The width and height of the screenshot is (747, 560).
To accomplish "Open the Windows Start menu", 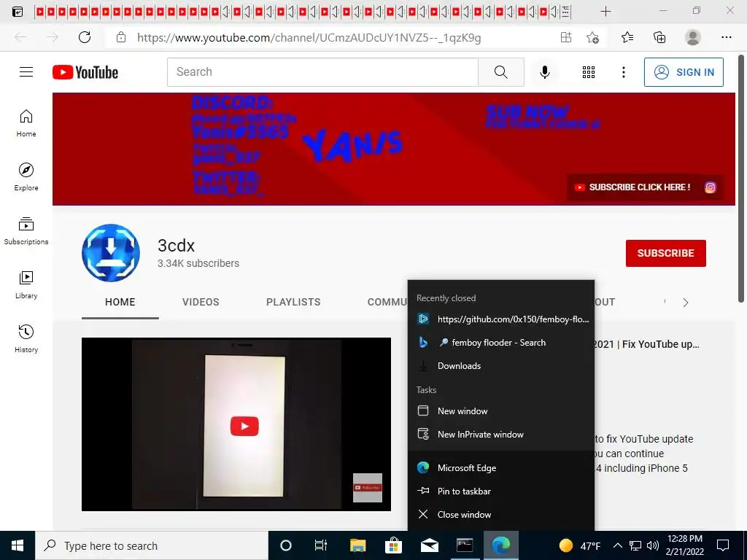I will coord(18,545).
